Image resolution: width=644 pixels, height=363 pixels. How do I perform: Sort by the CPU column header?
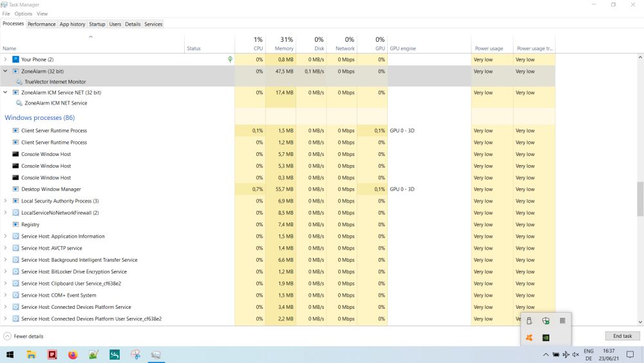[x=251, y=44]
